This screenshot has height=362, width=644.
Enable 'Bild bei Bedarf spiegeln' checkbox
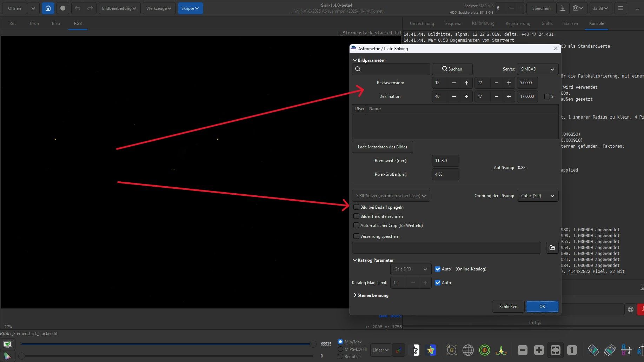356,207
